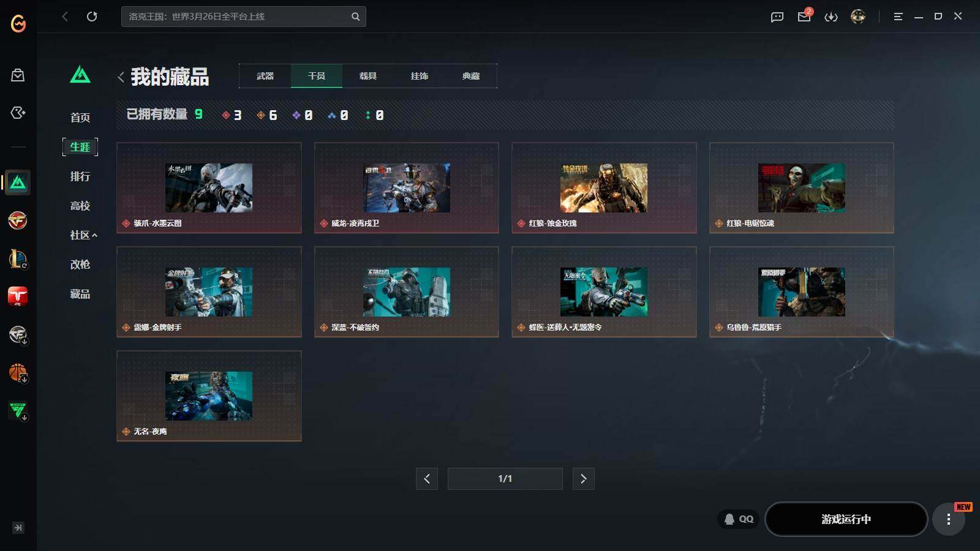Screen dimensions: 980x551
Task: Open the QQ button
Action: pyautogui.click(x=739, y=519)
